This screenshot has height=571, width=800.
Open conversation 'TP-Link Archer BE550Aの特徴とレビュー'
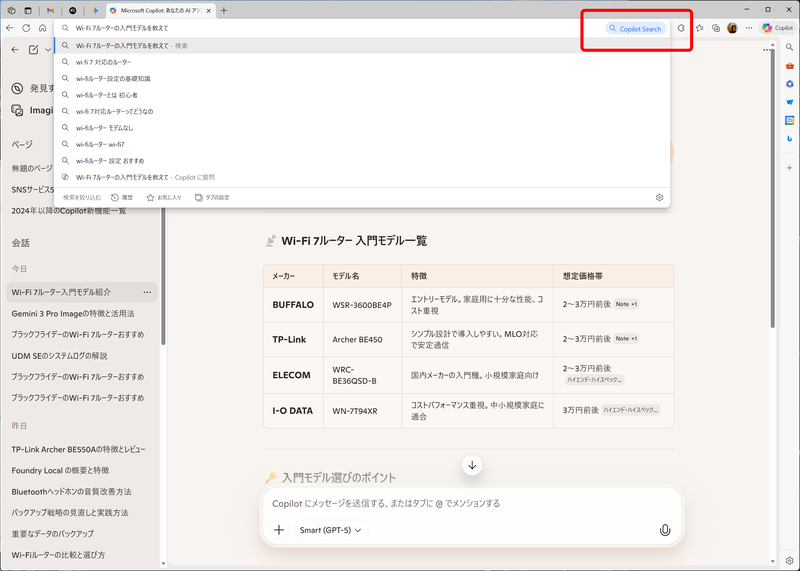(x=79, y=450)
